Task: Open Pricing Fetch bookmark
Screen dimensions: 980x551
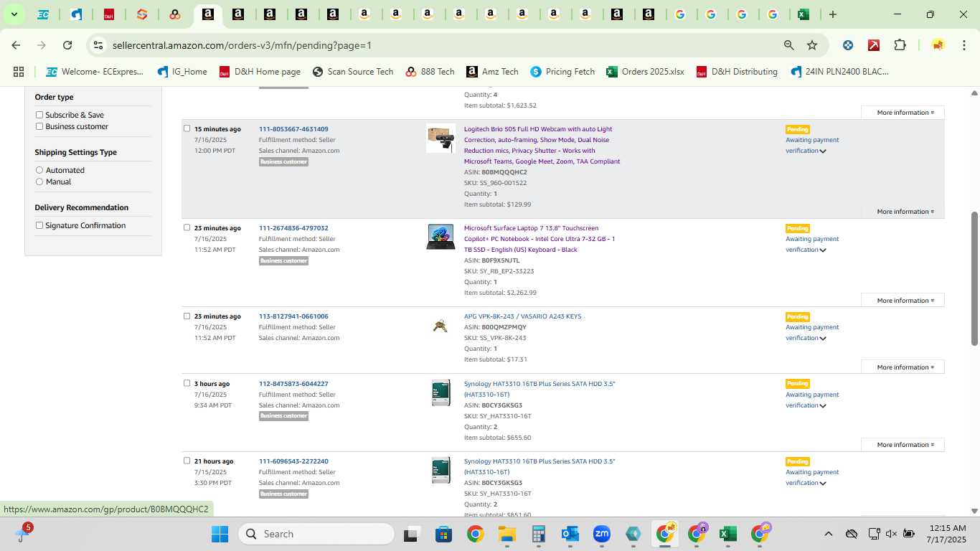Action: (562, 72)
